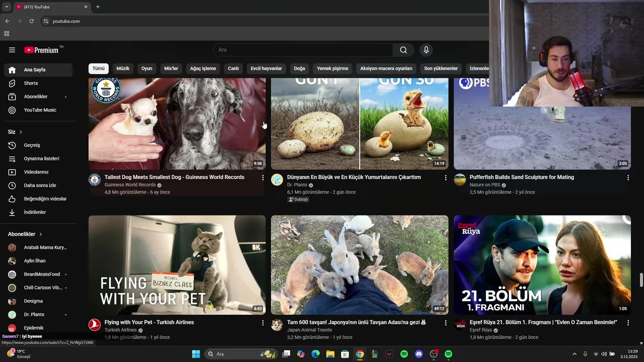Open Aylin İlhan subscription channel
Screen dimensions: 644x362
pyautogui.click(x=38, y=261)
